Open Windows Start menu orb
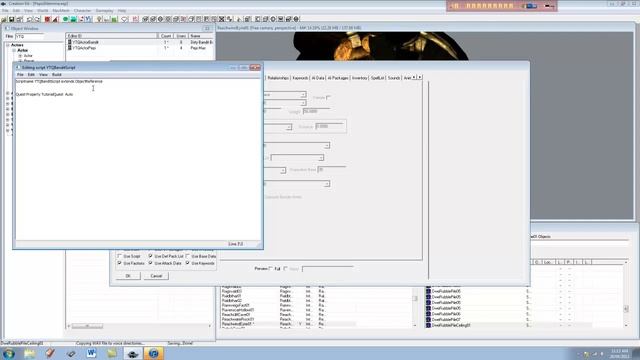 pyautogui.click(x=9, y=353)
